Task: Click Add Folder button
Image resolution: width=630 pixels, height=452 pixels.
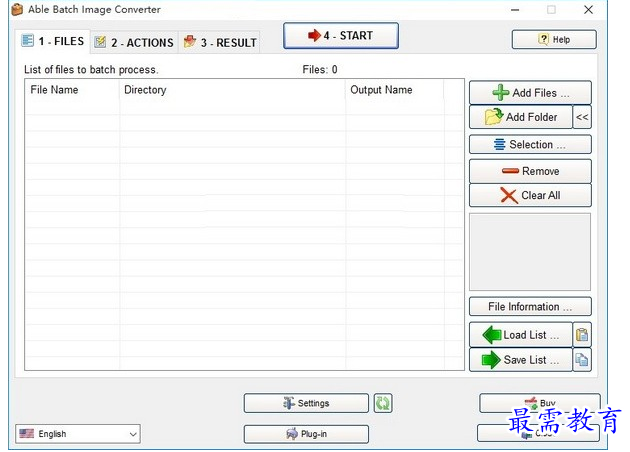Action: point(521,117)
